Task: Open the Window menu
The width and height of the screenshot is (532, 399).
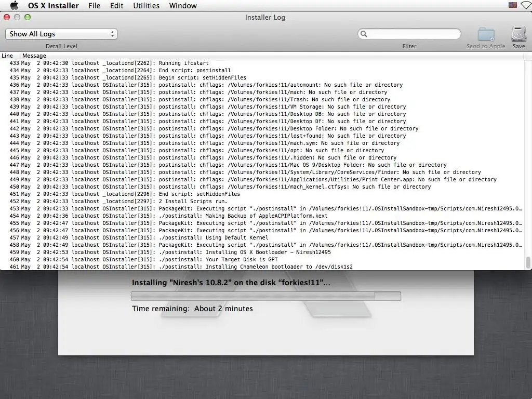Action: coord(183,6)
